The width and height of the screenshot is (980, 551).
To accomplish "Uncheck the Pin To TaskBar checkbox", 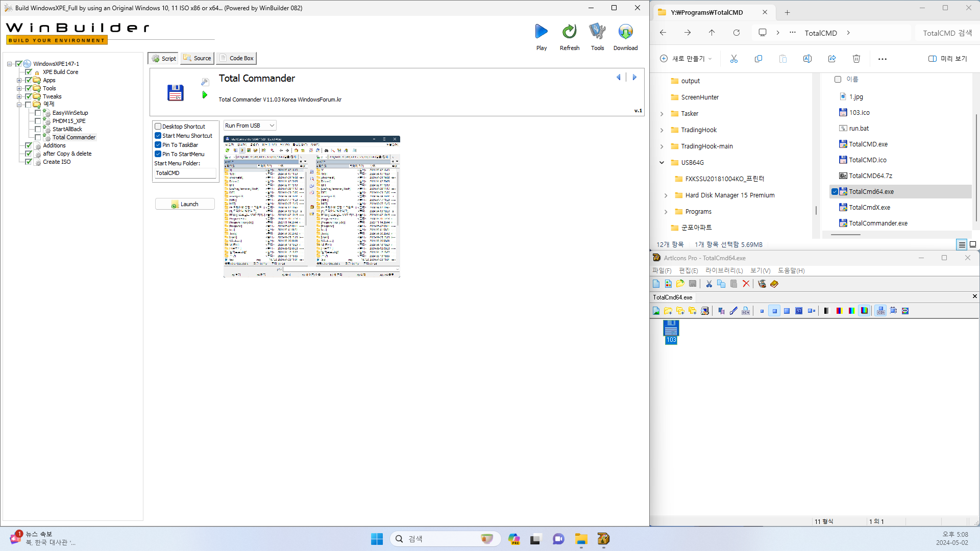I will 158,145.
